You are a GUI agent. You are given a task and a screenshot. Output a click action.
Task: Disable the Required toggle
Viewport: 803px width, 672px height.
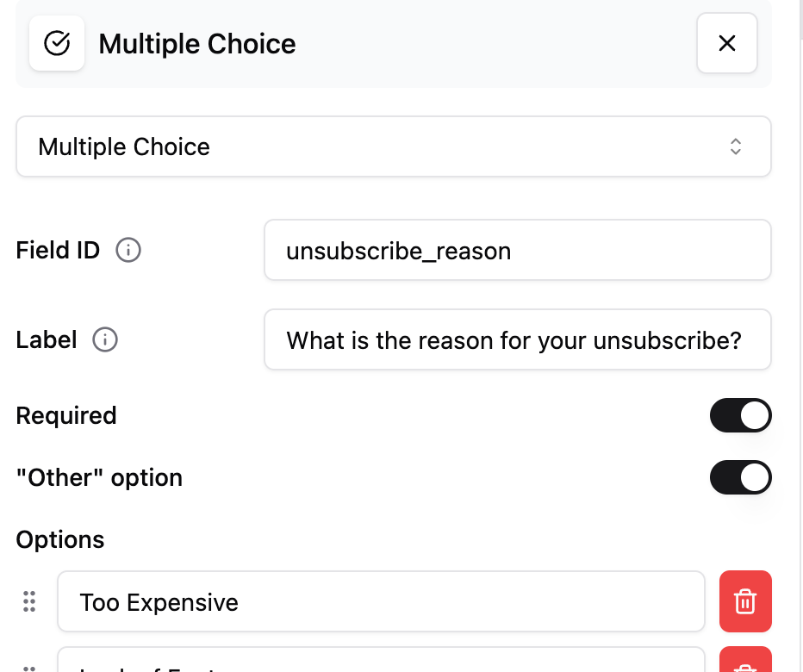pos(740,415)
